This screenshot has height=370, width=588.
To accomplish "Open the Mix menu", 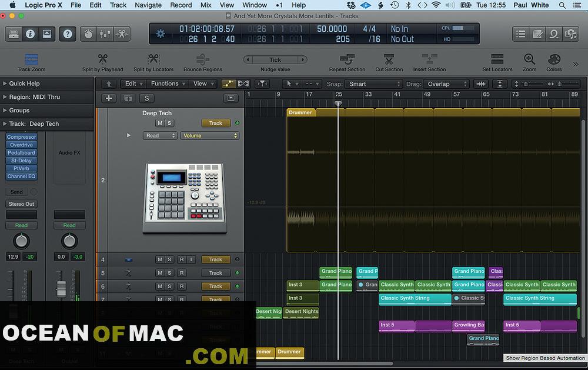I will click(x=206, y=5).
